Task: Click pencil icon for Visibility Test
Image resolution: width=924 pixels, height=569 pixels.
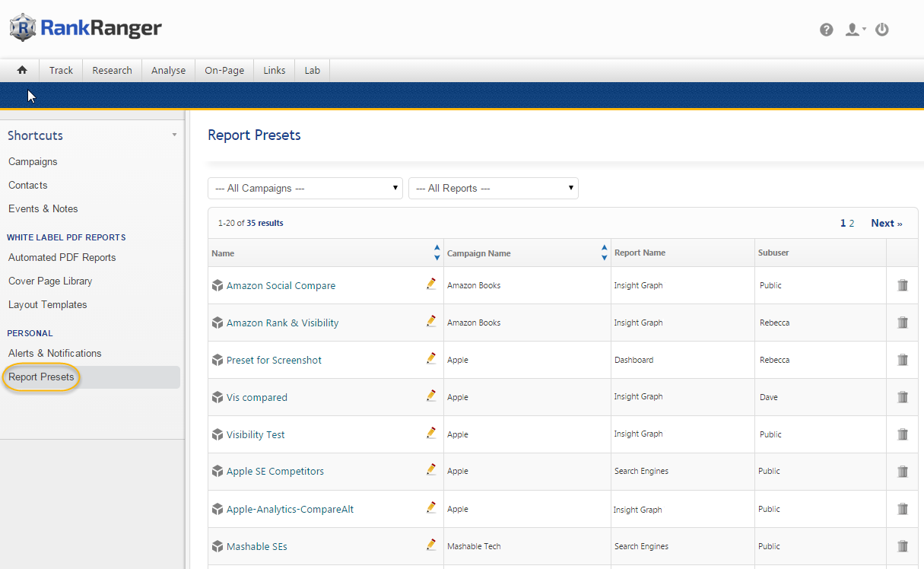Action: pyautogui.click(x=431, y=433)
